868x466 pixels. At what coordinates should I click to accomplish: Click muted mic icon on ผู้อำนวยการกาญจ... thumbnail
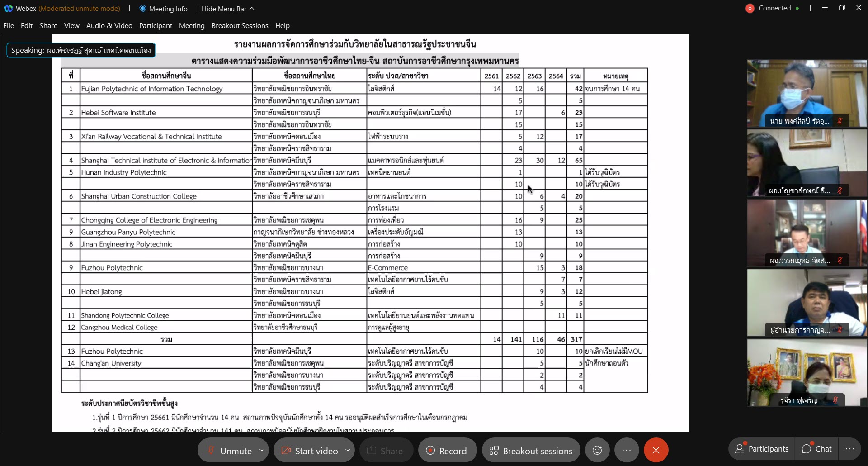[x=840, y=330]
